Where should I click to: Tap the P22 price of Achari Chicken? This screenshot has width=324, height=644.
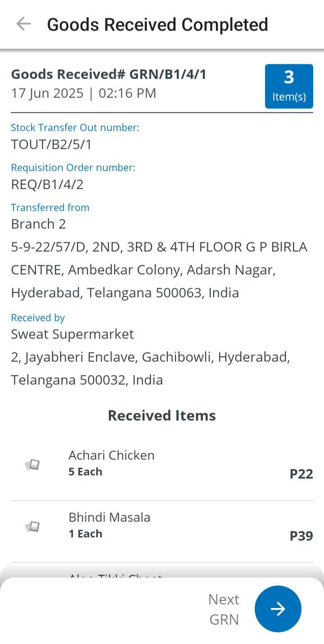coord(301,474)
